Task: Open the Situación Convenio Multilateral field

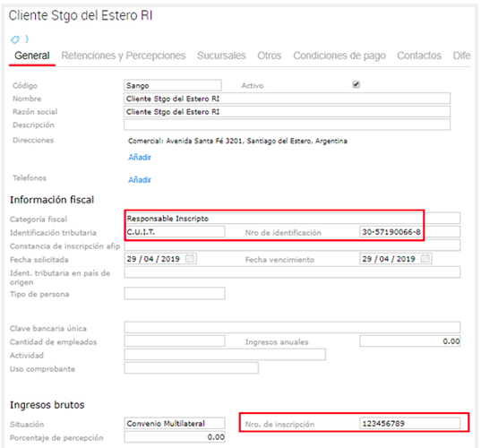Action: 175,423
